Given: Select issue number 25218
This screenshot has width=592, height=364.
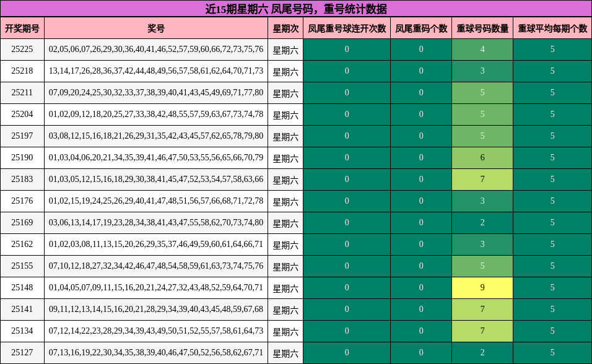Looking at the screenshot, I should coord(22,71).
